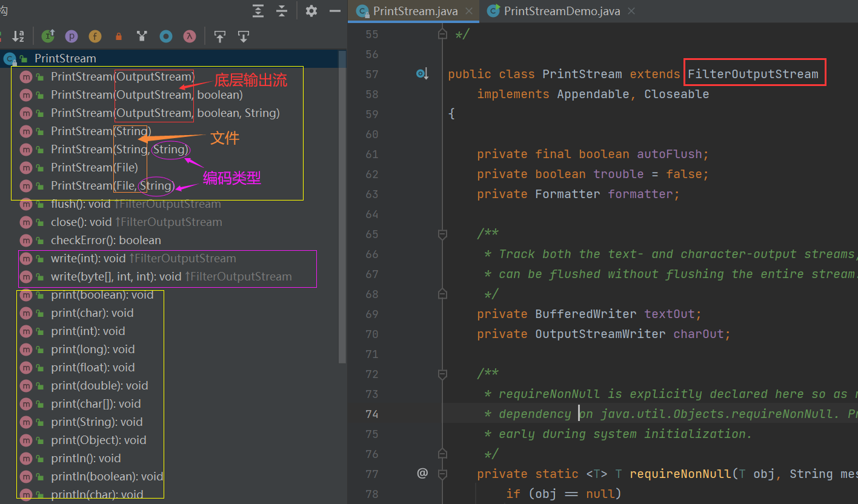
Task: Click line number 61 in the gutter
Action: pyautogui.click(x=371, y=154)
